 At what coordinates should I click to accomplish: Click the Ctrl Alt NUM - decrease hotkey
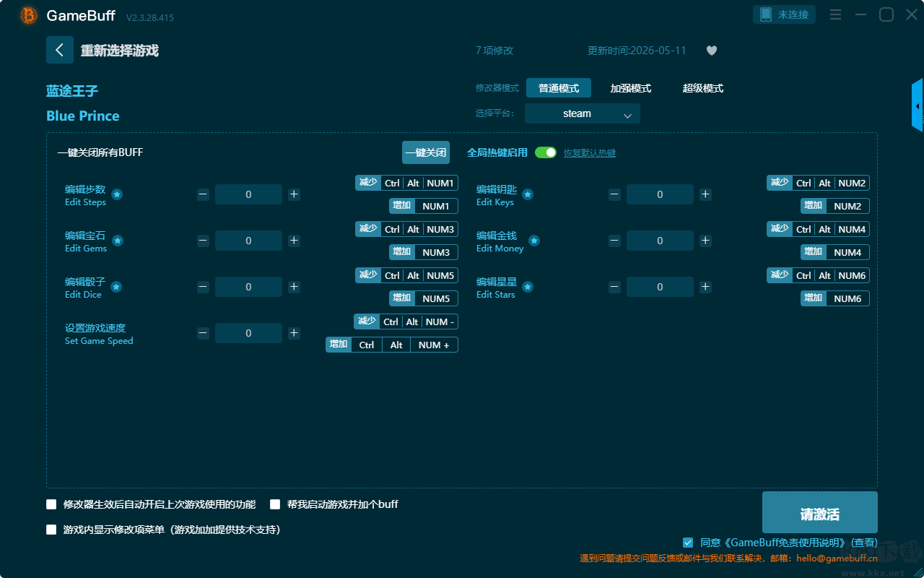coord(406,322)
